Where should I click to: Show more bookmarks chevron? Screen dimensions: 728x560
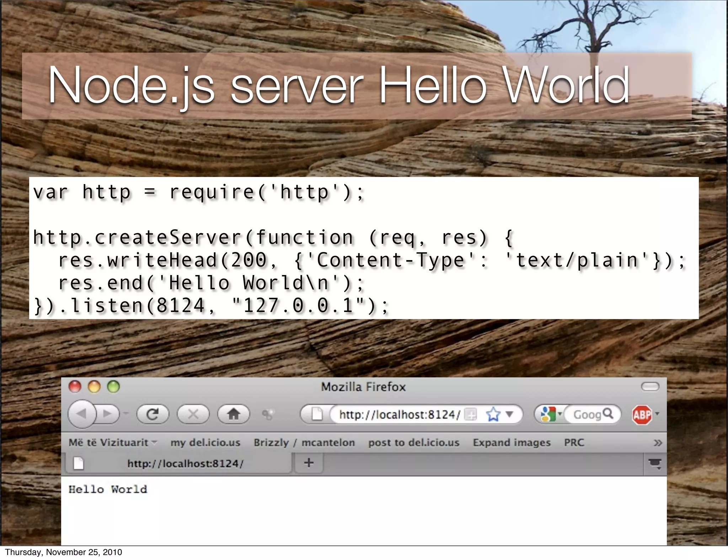pyautogui.click(x=658, y=443)
